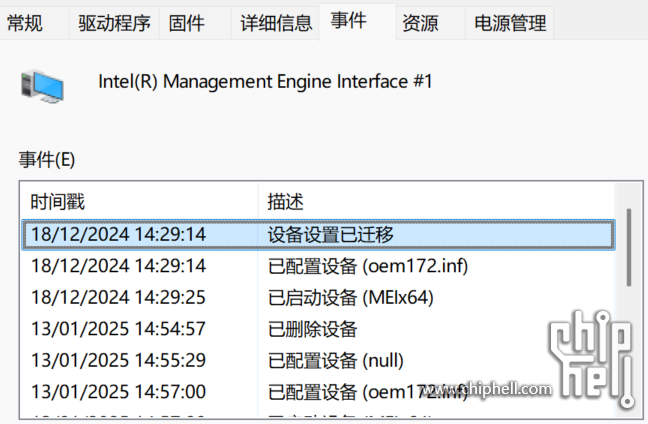Click timestamp 13/01/2025 14:54:57

118,329
